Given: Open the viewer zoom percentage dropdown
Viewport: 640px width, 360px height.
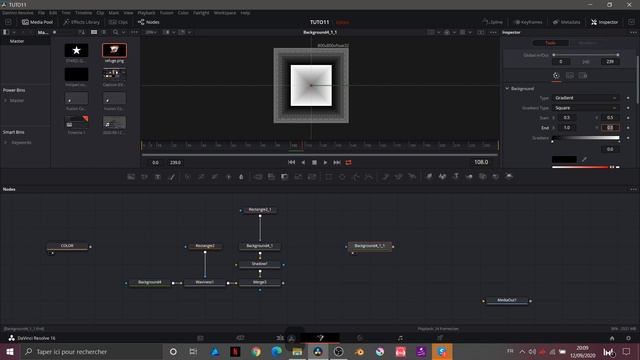Looking at the screenshot, I should pyautogui.click(x=151, y=32).
